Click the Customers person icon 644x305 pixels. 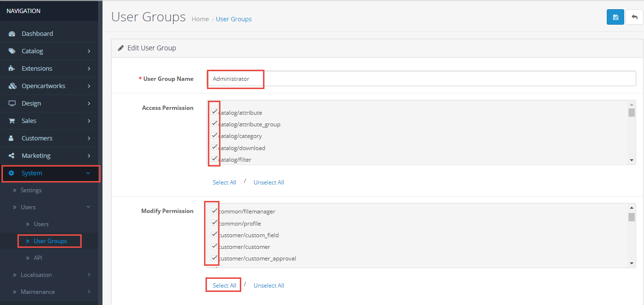tap(12, 138)
